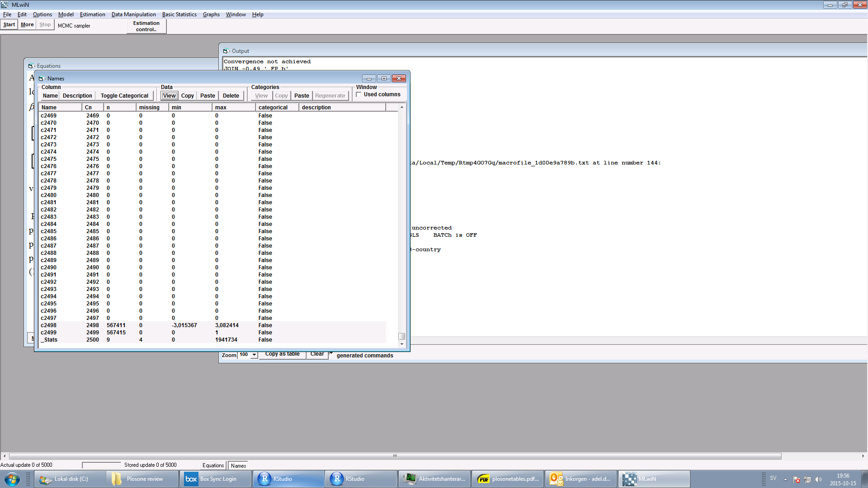Click the Aktivitetshanteraren taskbar icon
The width and height of the screenshot is (868, 488).
click(434, 479)
